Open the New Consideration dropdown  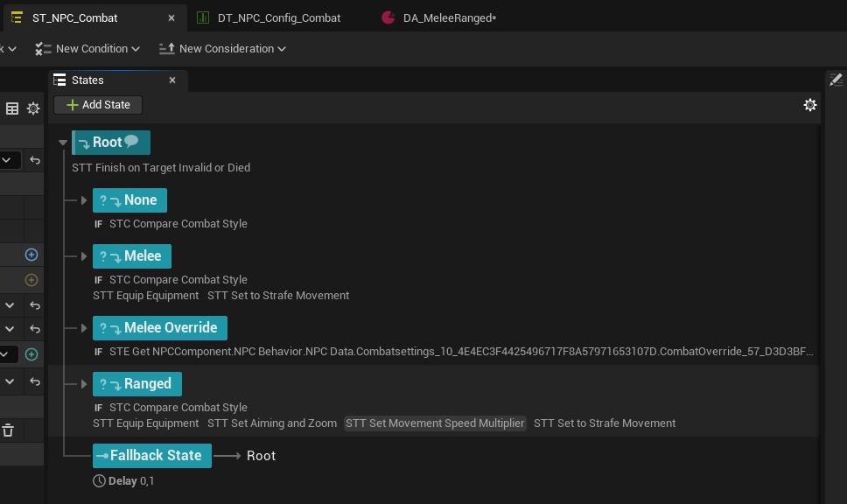click(x=222, y=49)
